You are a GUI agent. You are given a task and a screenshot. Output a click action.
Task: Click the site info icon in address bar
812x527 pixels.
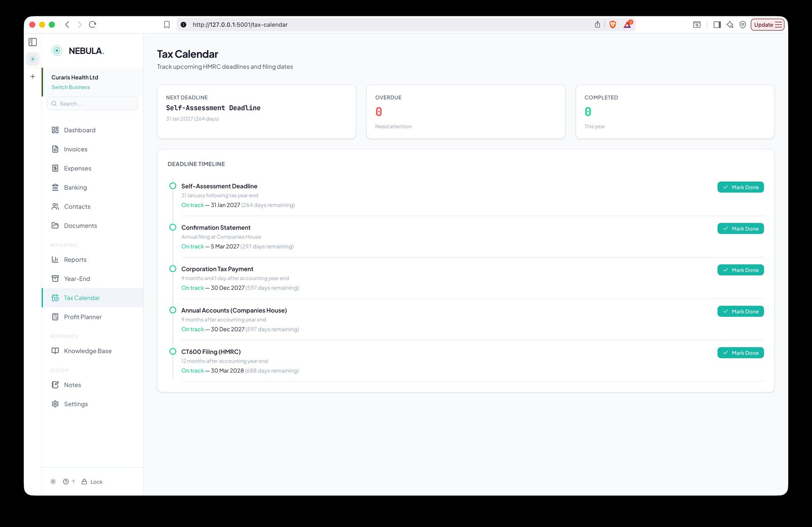coord(183,24)
